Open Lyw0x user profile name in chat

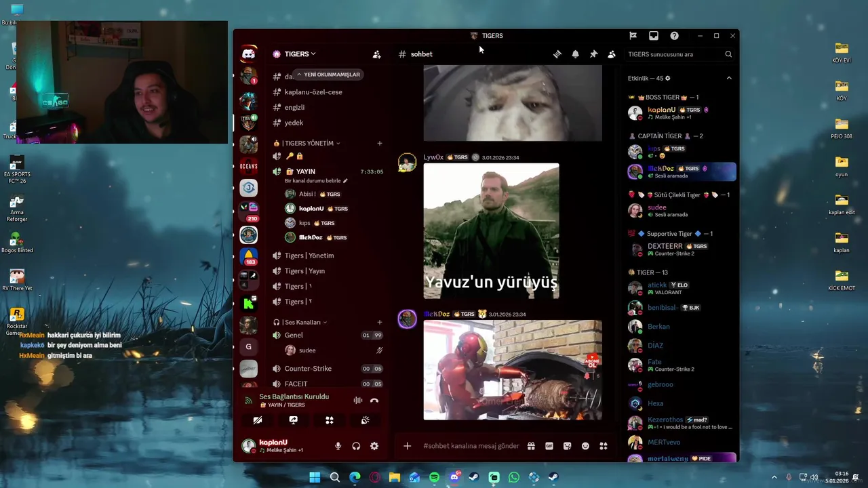pos(433,157)
